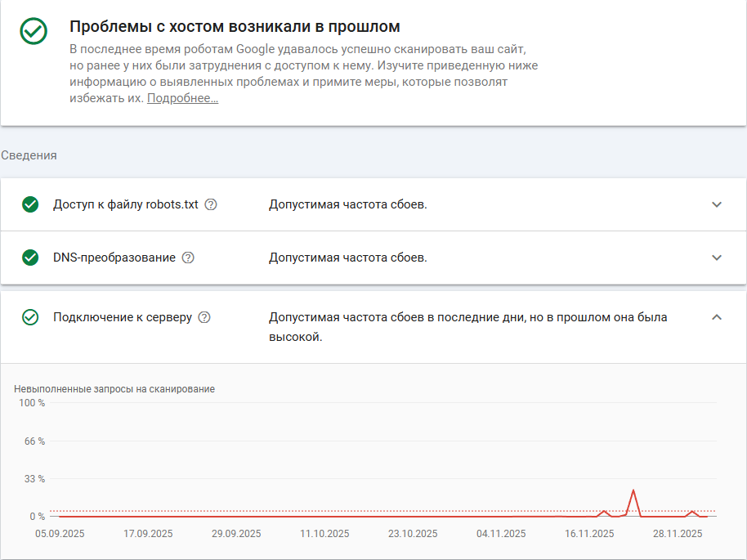Collapse the Подключение к серверу section
This screenshot has height=560, width=747.
click(717, 317)
